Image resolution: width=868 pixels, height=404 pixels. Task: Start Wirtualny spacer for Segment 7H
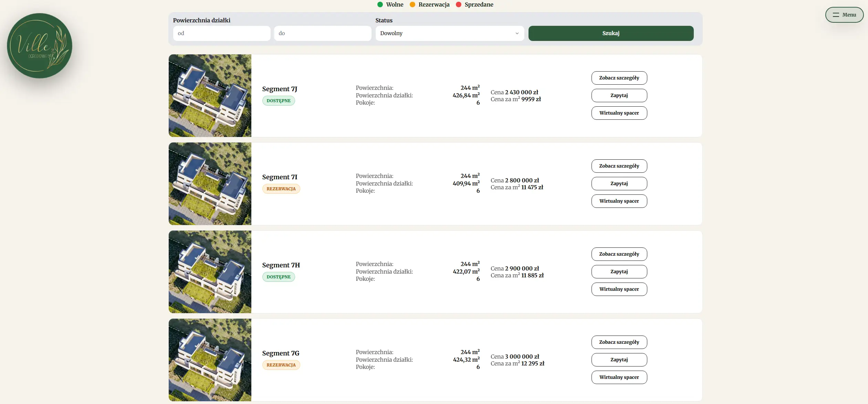pyautogui.click(x=619, y=289)
